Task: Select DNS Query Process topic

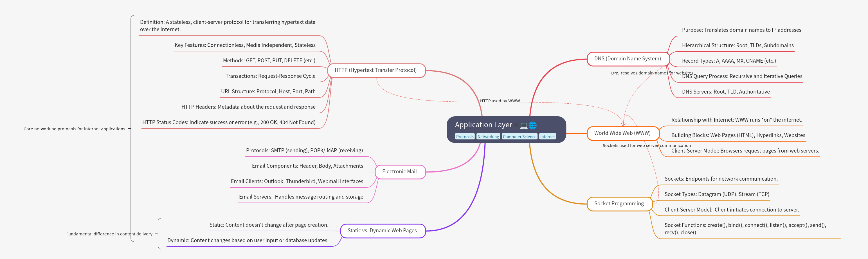Action: coord(742,76)
